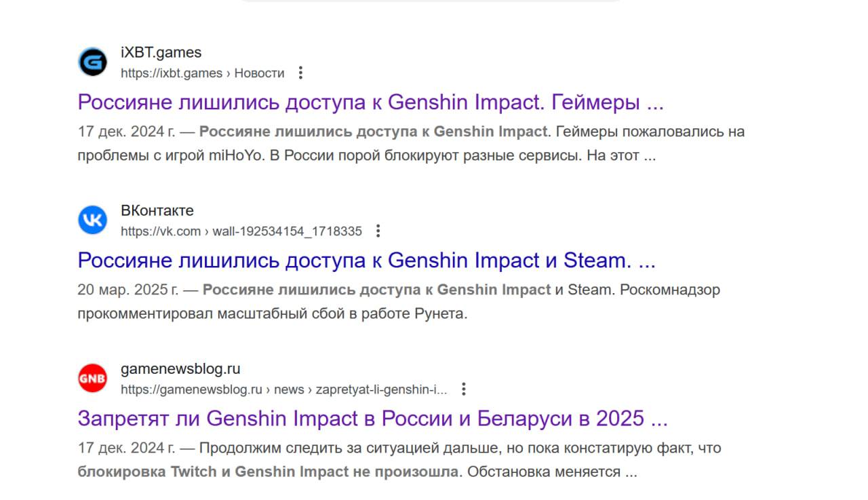Click the VKontakte logo icon
This screenshot has height=500, width=868.
pos(93,220)
